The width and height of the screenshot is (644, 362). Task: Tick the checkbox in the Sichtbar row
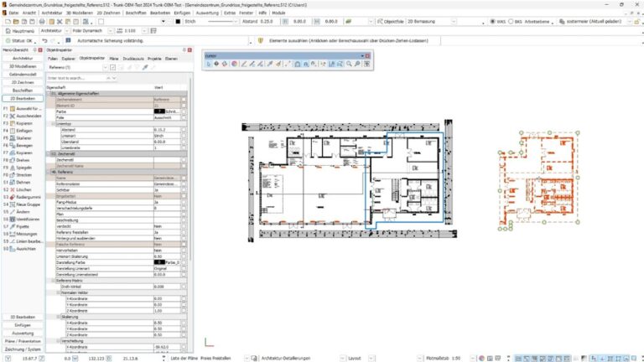point(184,190)
